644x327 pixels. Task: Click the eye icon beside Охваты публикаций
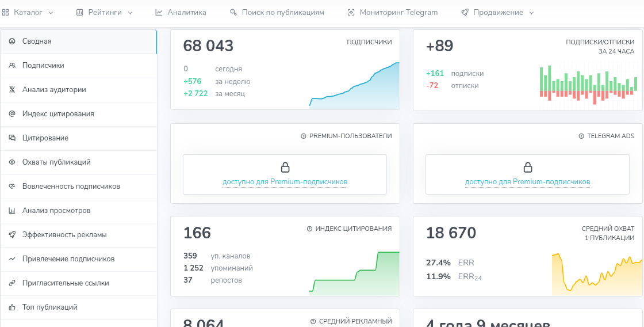coord(11,162)
